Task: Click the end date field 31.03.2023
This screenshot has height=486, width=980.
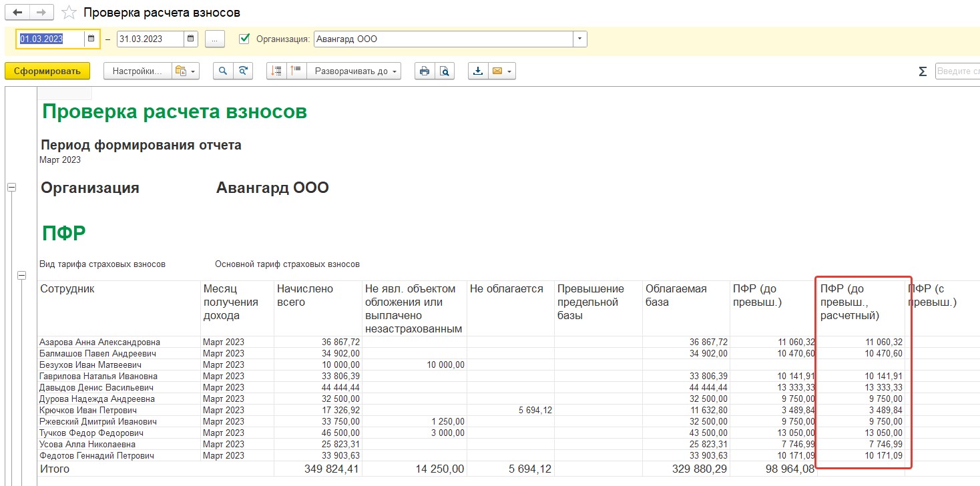Action: click(150, 39)
